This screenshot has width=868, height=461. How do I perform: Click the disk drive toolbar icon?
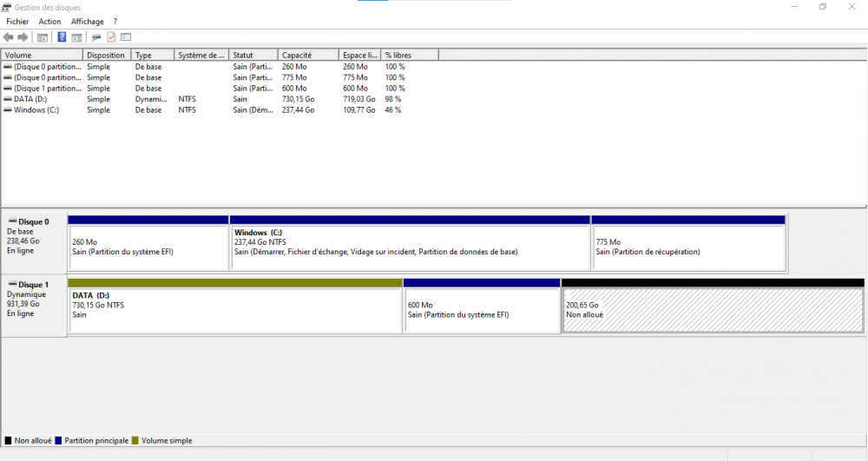tap(96, 37)
